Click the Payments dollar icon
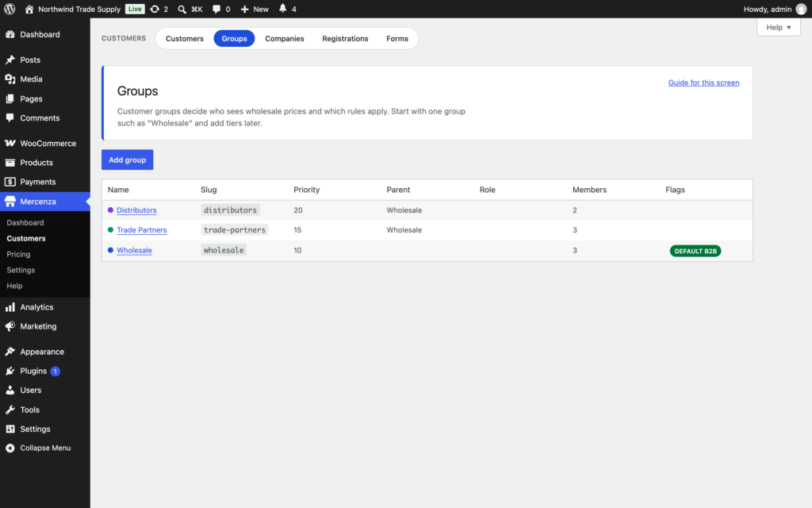 [x=10, y=182]
